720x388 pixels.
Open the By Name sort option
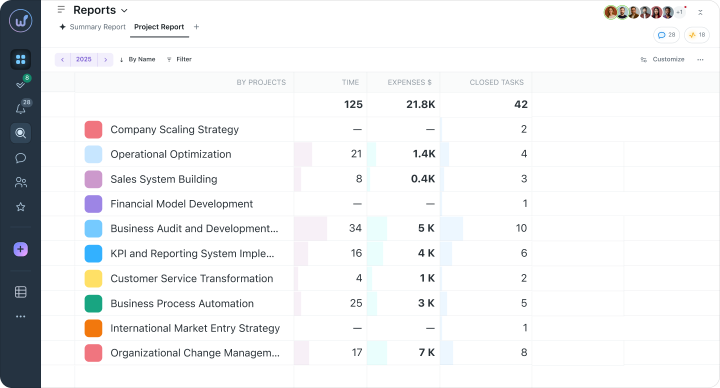(x=137, y=59)
